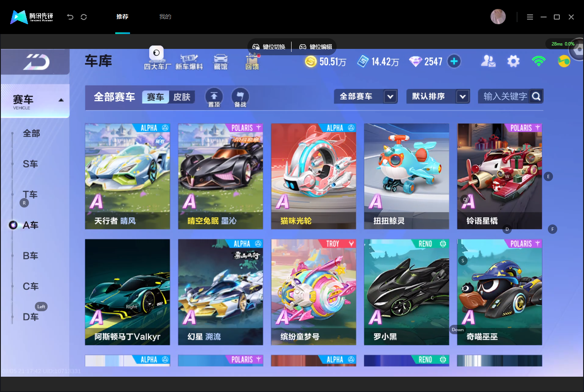This screenshot has width=584, height=392.
Task: Open 四大车厂 icon
Action: pyautogui.click(x=157, y=58)
